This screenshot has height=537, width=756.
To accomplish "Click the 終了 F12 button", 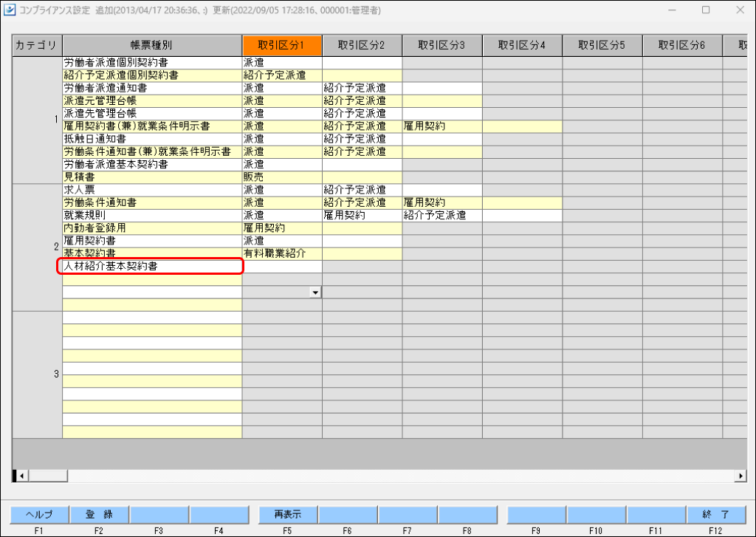I will pyautogui.click(x=716, y=514).
